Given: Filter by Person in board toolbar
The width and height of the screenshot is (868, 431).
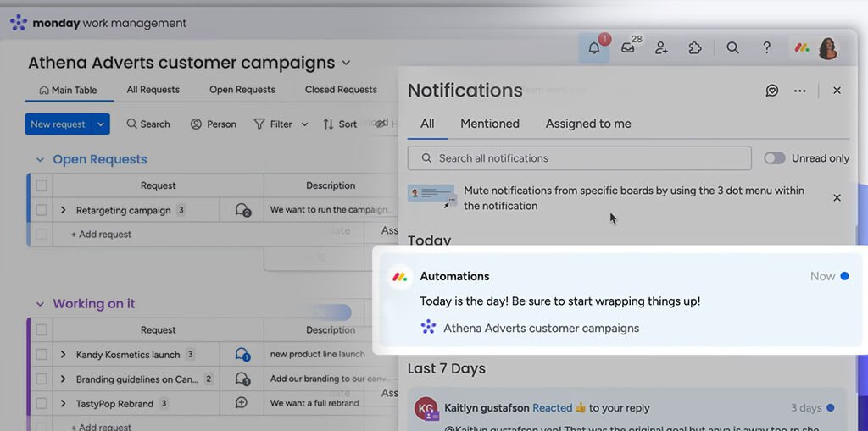Looking at the screenshot, I should pos(213,124).
